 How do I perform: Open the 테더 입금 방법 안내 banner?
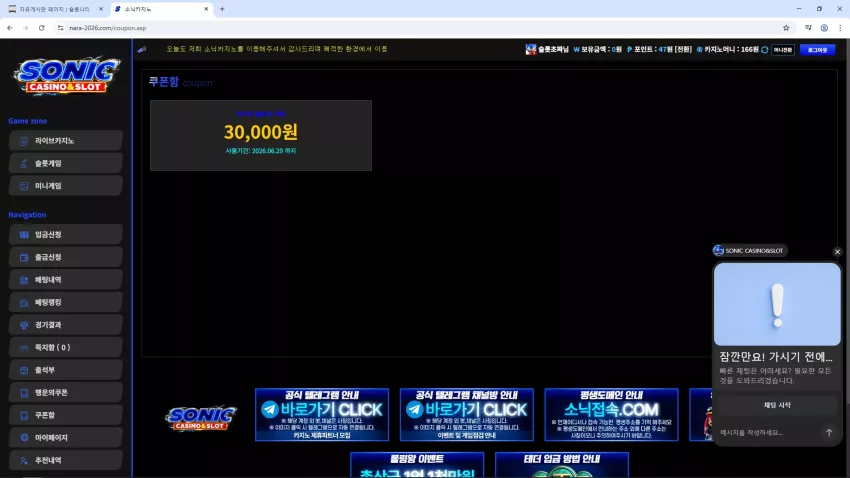tap(562, 465)
